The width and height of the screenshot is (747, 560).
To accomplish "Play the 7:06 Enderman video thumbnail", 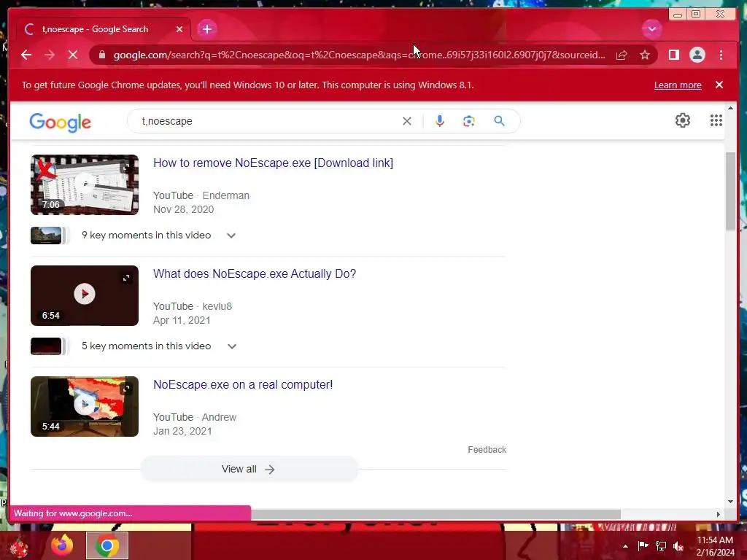I will tap(85, 184).
